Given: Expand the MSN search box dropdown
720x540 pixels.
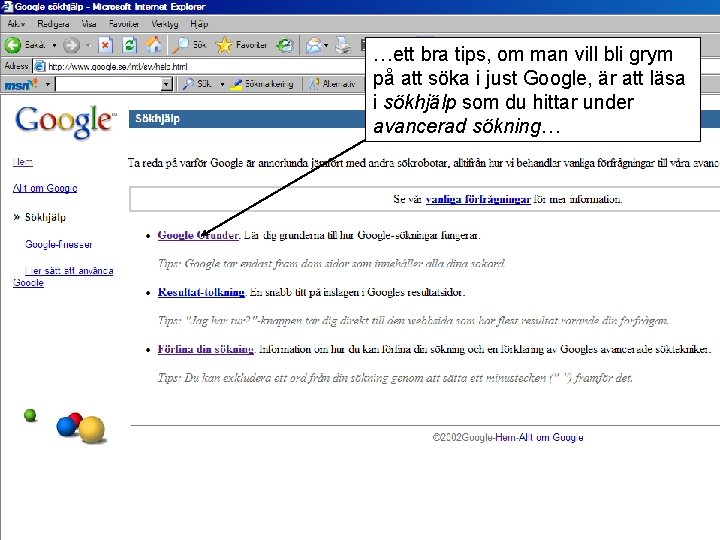Looking at the screenshot, I should pos(167,84).
